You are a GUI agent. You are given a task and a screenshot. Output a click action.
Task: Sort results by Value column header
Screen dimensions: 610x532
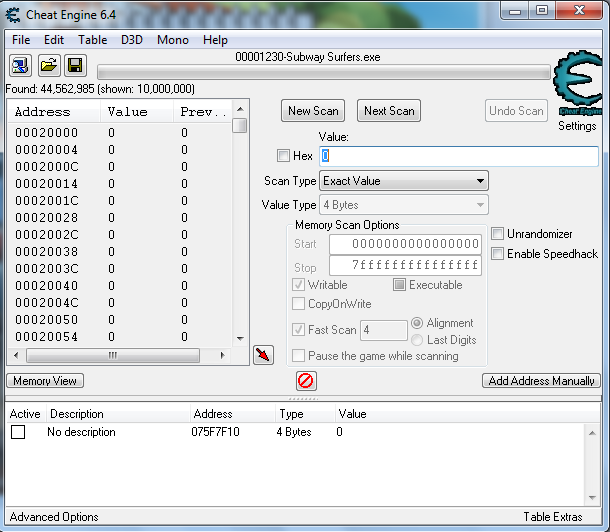(137, 112)
